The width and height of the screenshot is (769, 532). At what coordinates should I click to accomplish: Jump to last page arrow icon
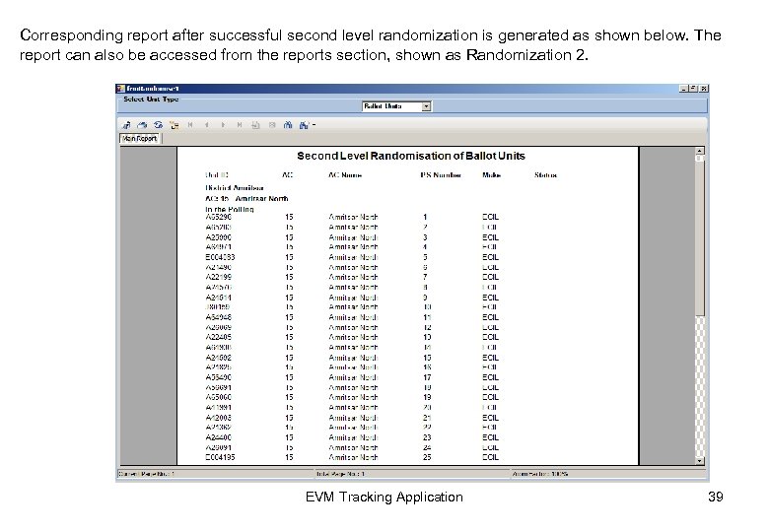click(x=239, y=125)
